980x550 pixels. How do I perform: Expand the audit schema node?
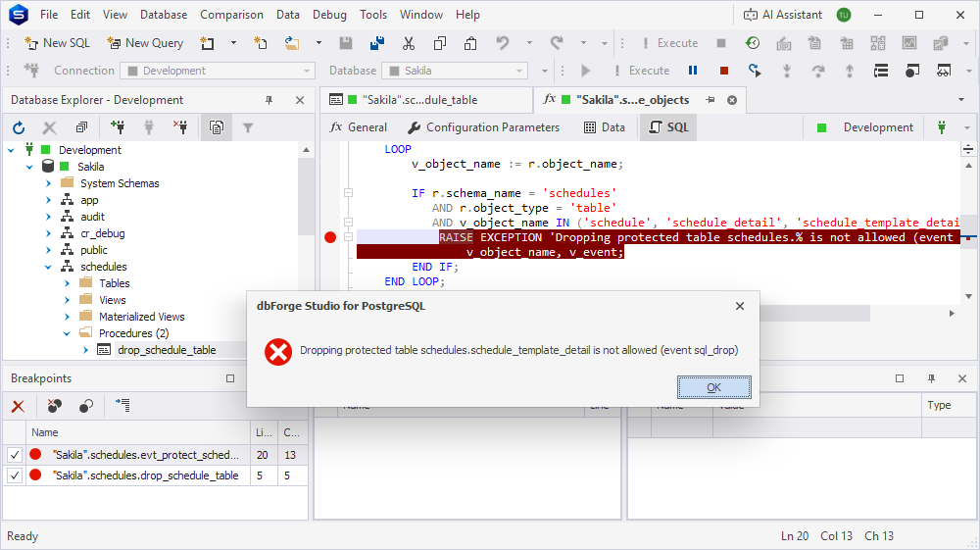tap(48, 217)
